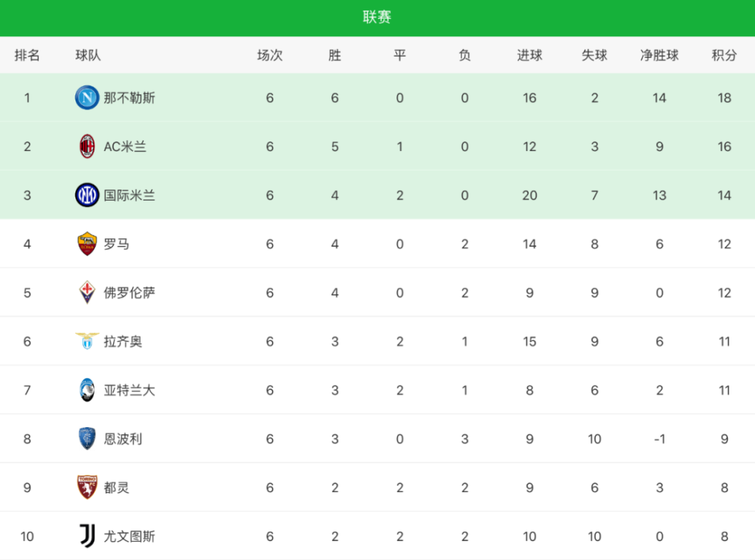The image size is (755, 560).
Task: Click the Napoli club logo
Action: click(x=87, y=98)
